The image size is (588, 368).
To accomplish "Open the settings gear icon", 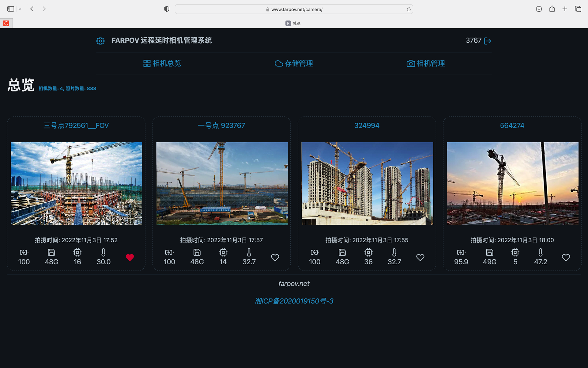I will point(100,41).
